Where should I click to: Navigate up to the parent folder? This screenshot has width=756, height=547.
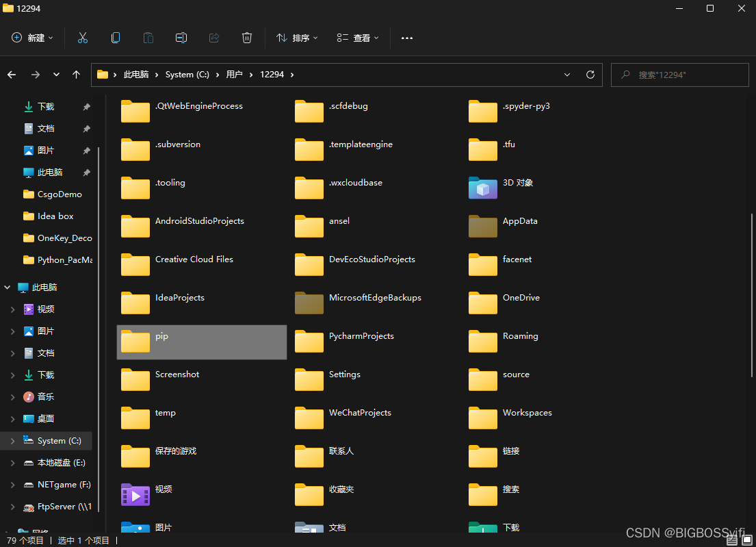76,74
